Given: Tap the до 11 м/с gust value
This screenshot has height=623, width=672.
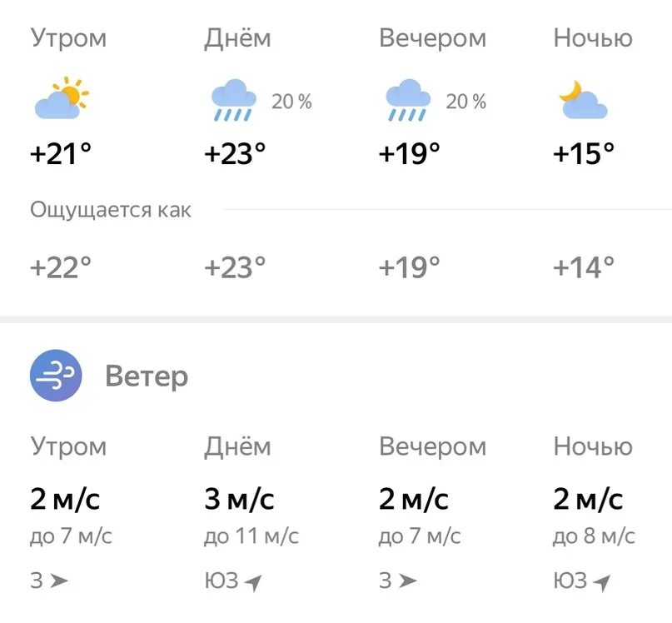Looking at the screenshot, I should (251, 536).
